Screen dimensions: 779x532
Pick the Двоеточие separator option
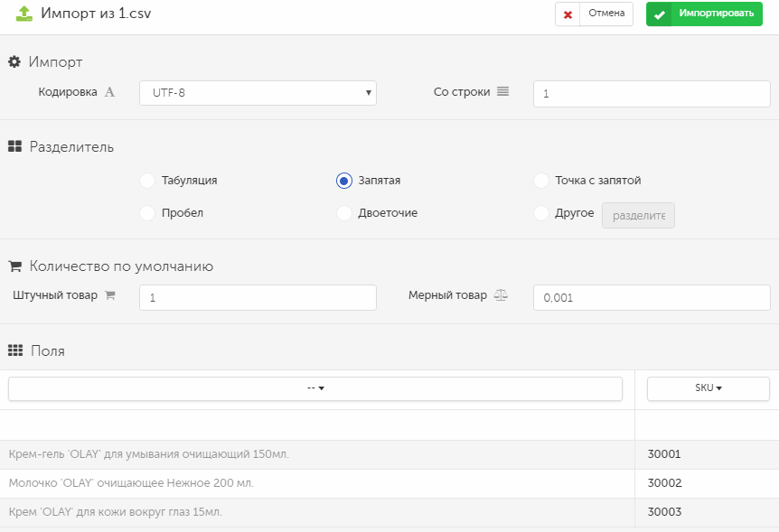(x=344, y=212)
